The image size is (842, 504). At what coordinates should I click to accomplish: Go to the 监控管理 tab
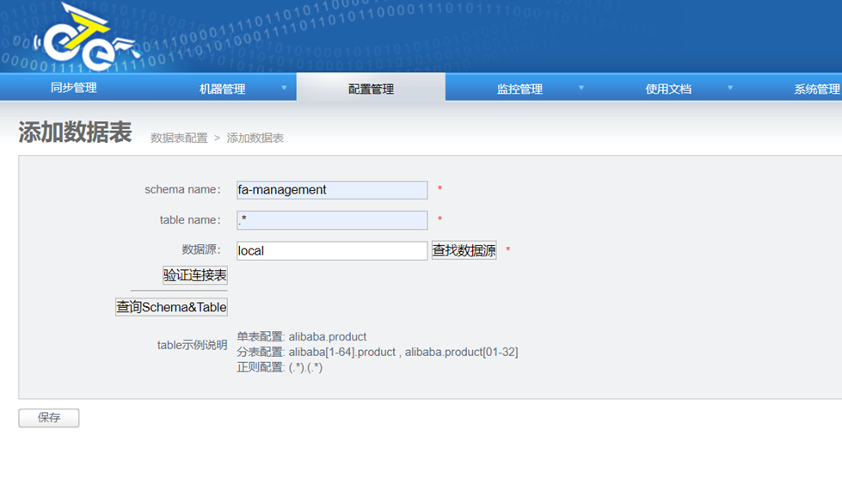point(519,89)
